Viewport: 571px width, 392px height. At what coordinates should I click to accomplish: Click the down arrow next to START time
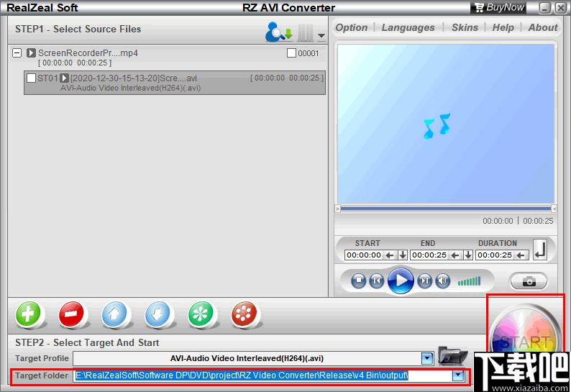(x=403, y=255)
